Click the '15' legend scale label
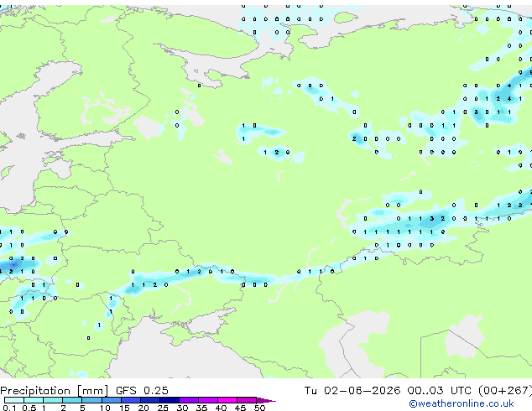This screenshot has width=532, height=411. click(x=124, y=408)
